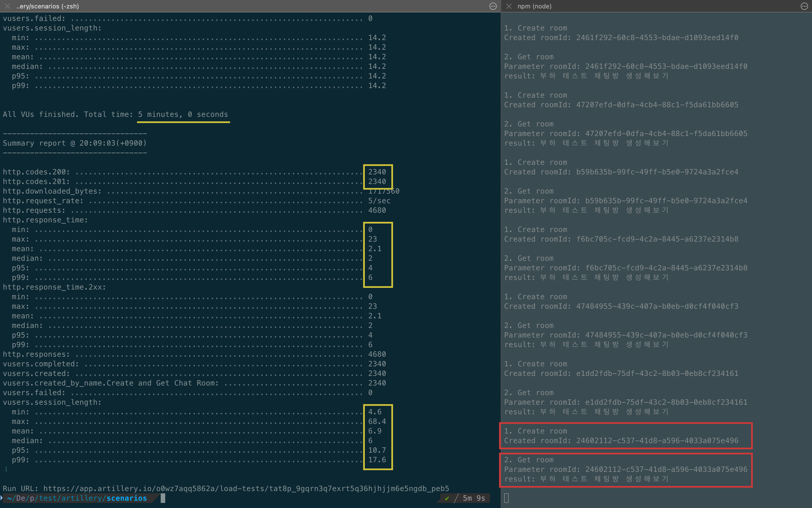Click the http.request_rate value 5/sec
The height and width of the screenshot is (508, 812).
(x=379, y=201)
